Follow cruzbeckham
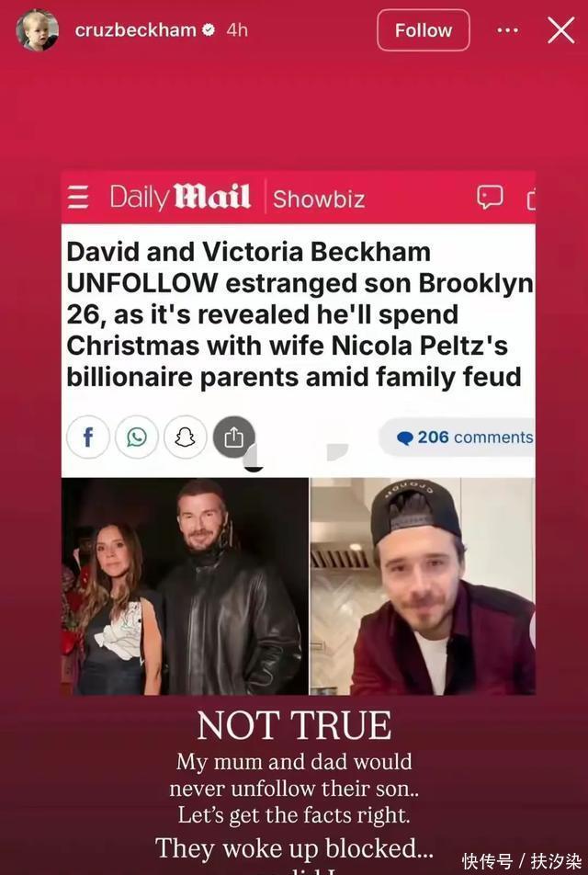This screenshot has height=875, width=588. 424,30
